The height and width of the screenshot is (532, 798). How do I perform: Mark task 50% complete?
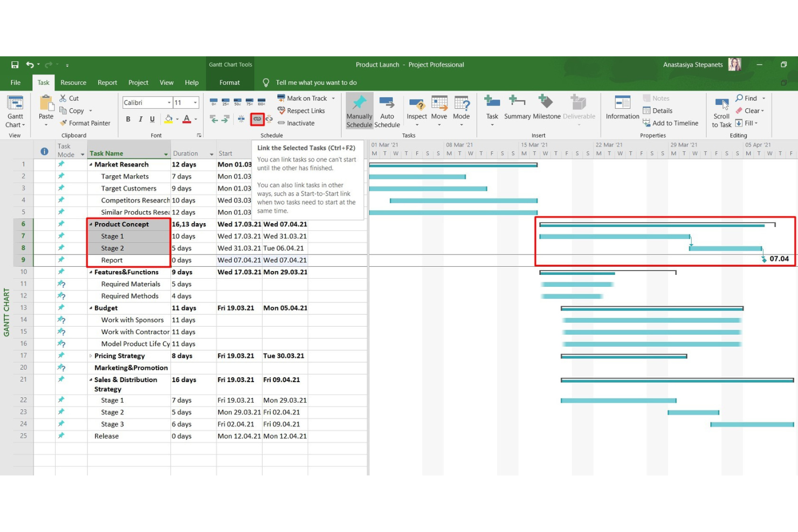237,102
